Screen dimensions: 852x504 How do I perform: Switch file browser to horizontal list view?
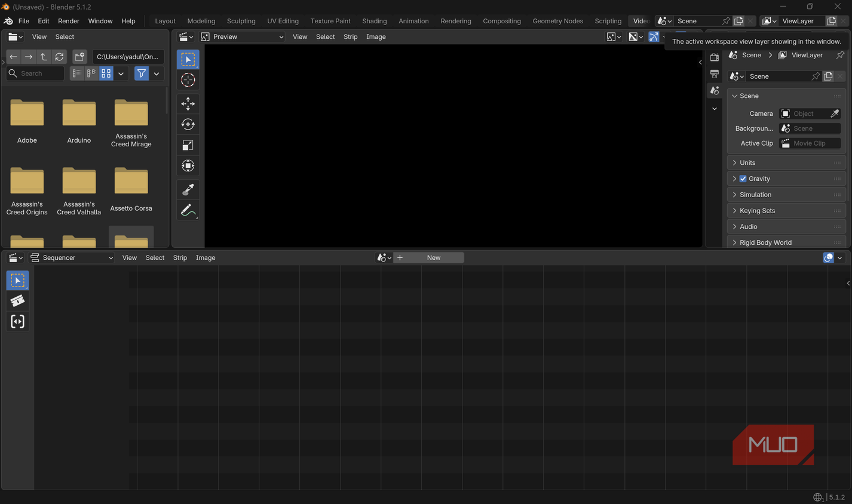[x=91, y=73]
